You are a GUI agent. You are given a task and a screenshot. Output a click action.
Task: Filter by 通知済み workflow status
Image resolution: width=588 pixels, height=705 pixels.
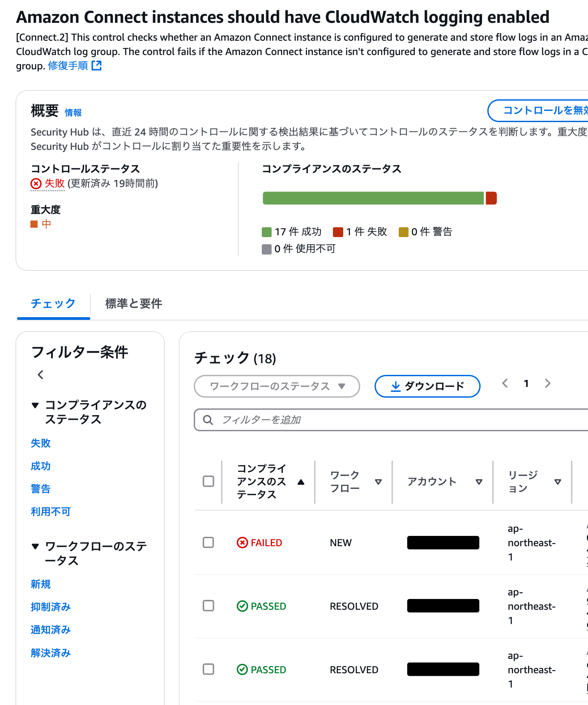point(51,630)
